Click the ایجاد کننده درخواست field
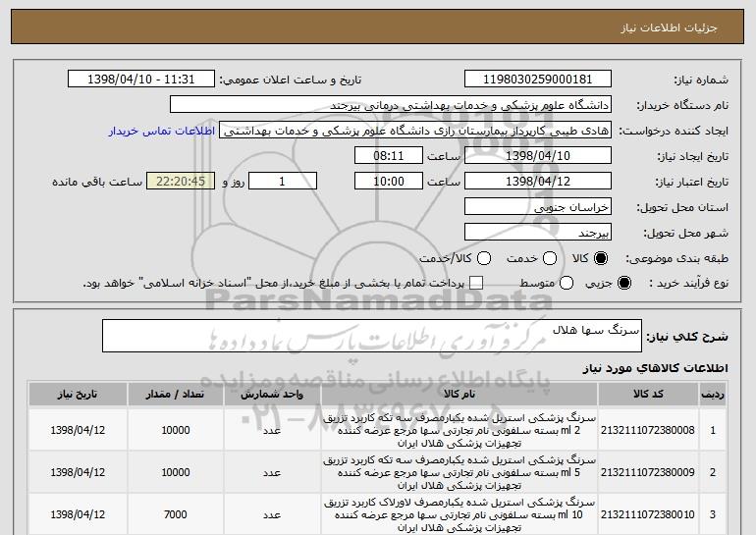 point(415,131)
